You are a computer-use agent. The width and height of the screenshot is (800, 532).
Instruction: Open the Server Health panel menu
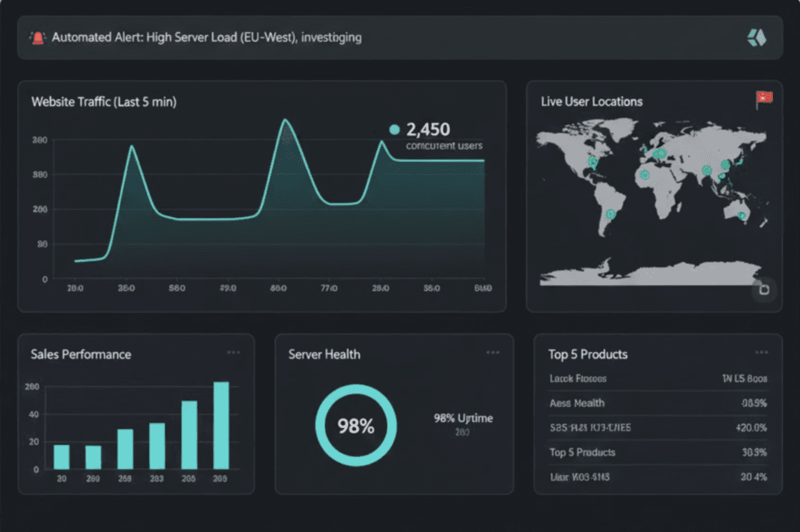click(x=493, y=351)
